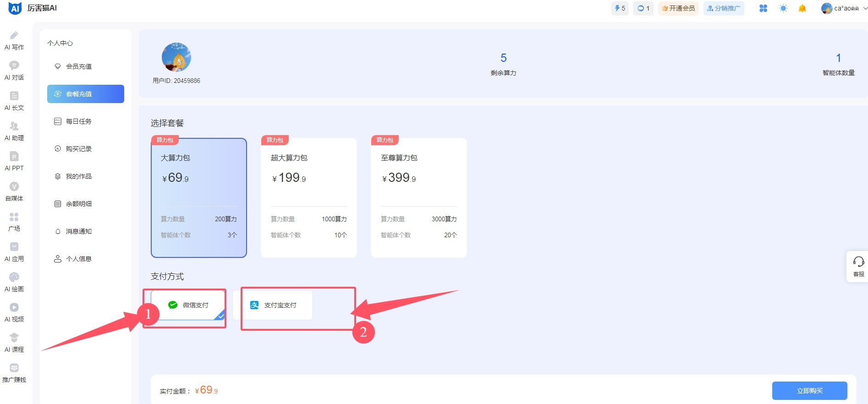
Task: Click the AI 对话 chat icon
Action: (14, 66)
